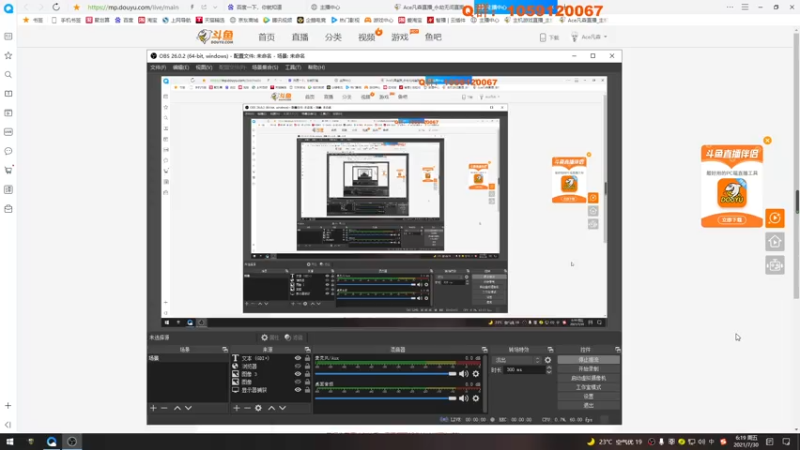Pop out the 转场特效 dock panel
800x450 pixels.
pyautogui.click(x=550, y=349)
